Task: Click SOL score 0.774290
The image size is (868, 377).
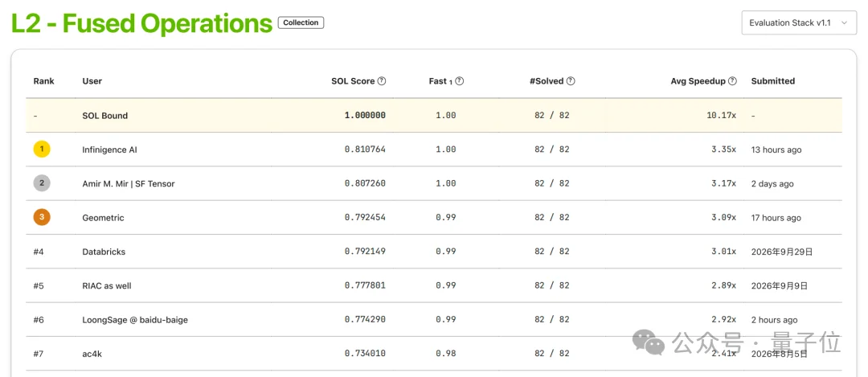Action: click(x=365, y=320)
